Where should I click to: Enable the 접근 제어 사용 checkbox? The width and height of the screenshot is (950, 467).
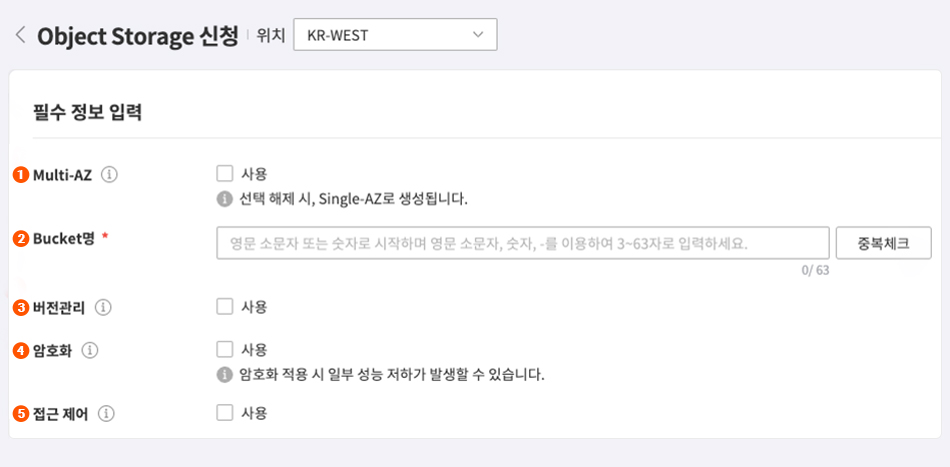[x=225, y=412]
